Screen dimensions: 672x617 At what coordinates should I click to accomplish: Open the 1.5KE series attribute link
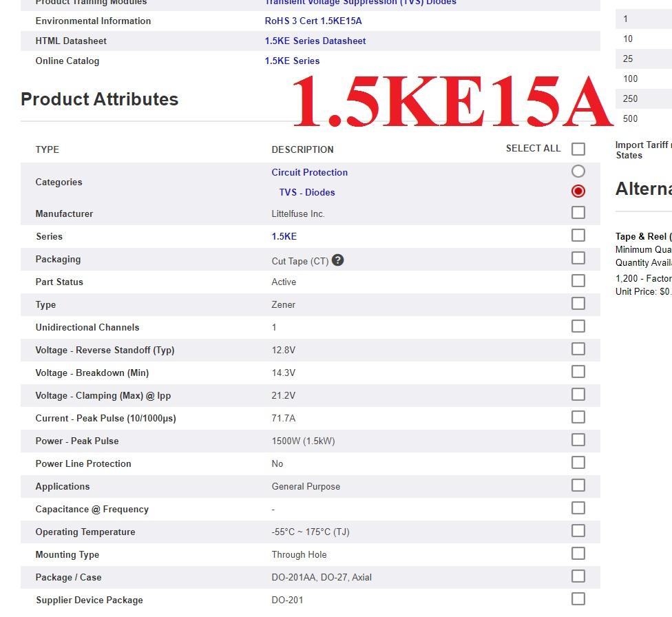284,236
